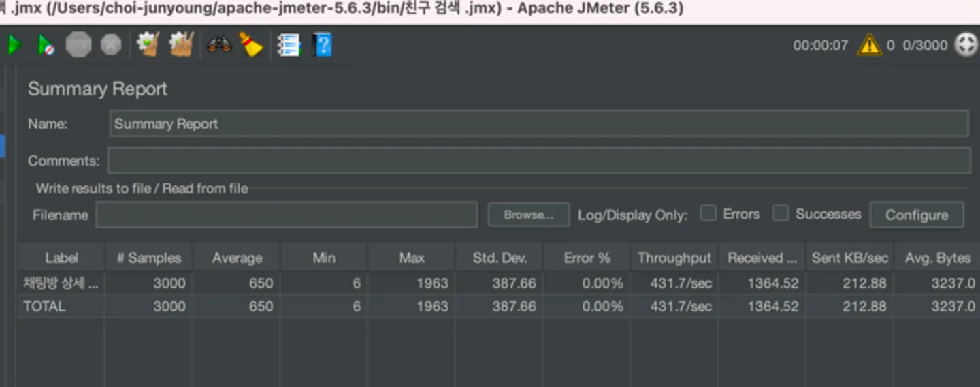Image resolution: width=980 pixels, height=387 pixels.
Task: Clear current results with the broom-and-gear icon
Action: pyautogui.click(x=148, y=45)
